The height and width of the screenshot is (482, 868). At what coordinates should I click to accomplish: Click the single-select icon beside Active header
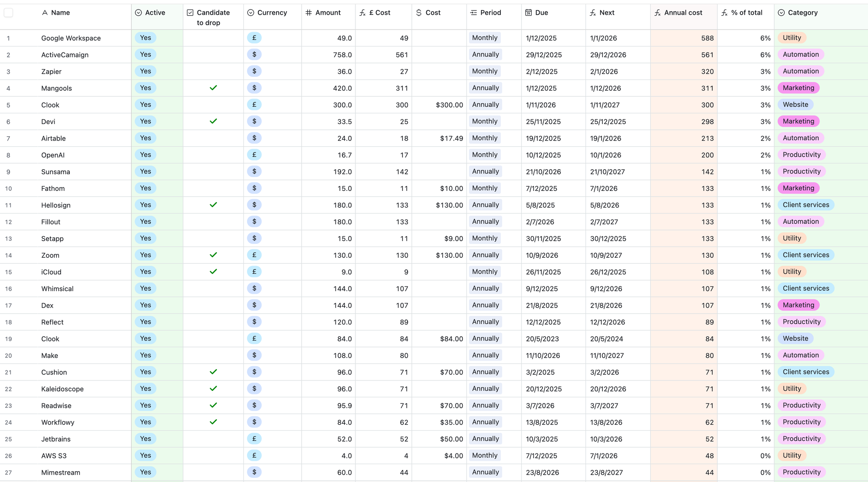point(138,13)
